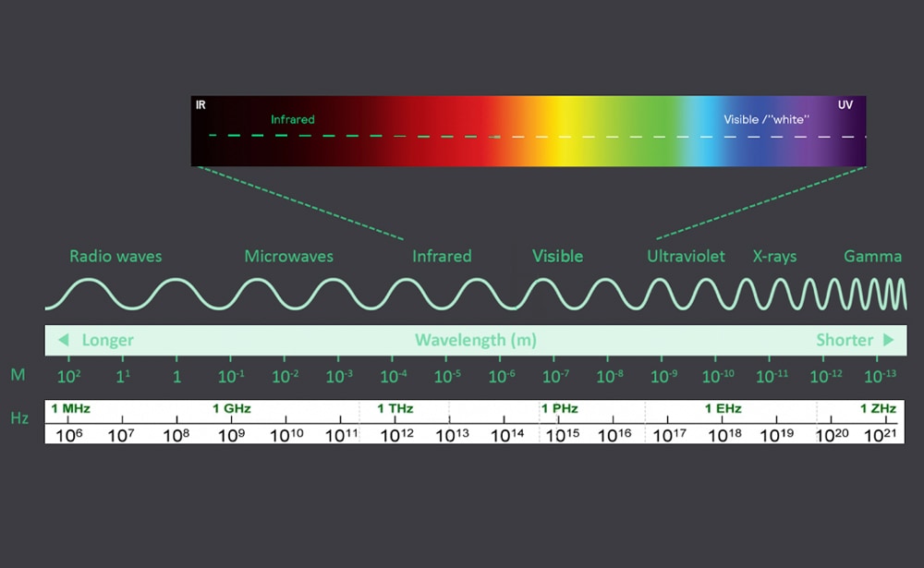Click the left arrow beside Longer
Screen dimensions: 924x568
coord(63,340)
